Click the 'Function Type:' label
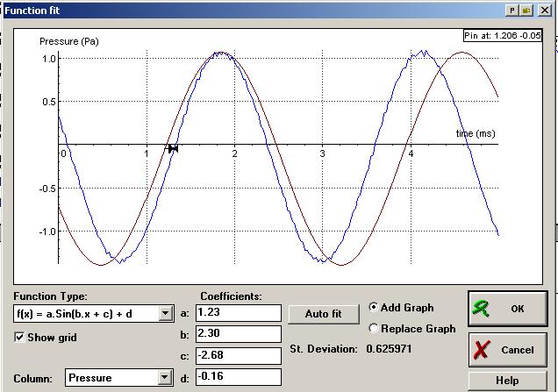This screenshot has height=392, width=558. pos(50,296)
